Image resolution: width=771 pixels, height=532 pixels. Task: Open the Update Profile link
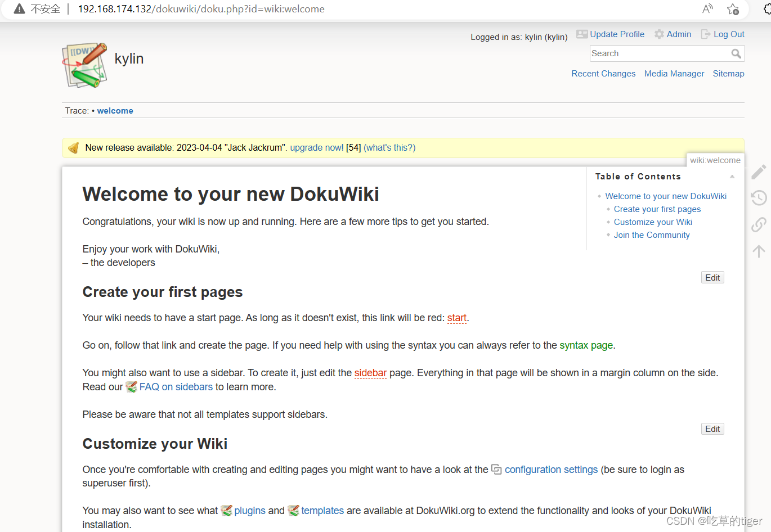(x=617, y=34)
